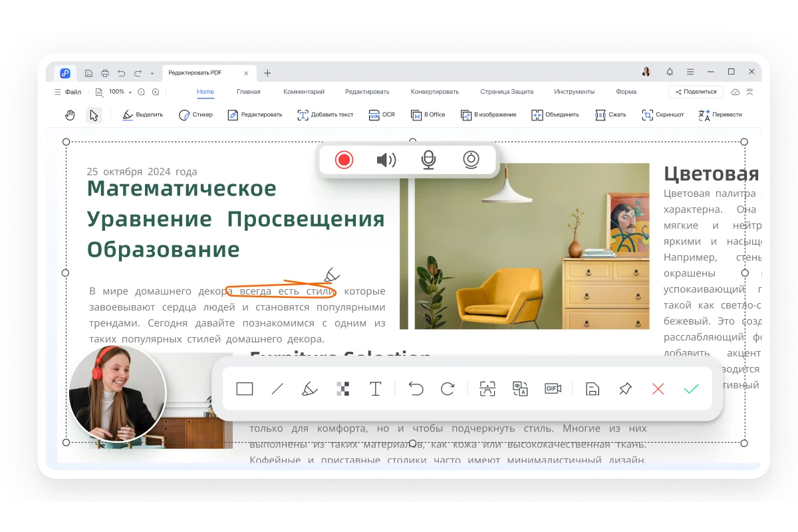This screenshot has height=532, width=798.
Task: Collapse the toolbar with the chevron on the right
Action: point(750,92)
